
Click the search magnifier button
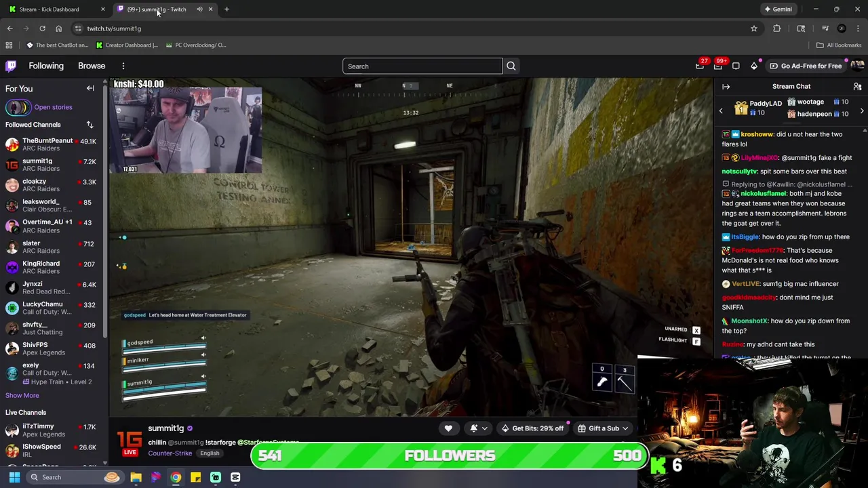click(x=511, y=66)
